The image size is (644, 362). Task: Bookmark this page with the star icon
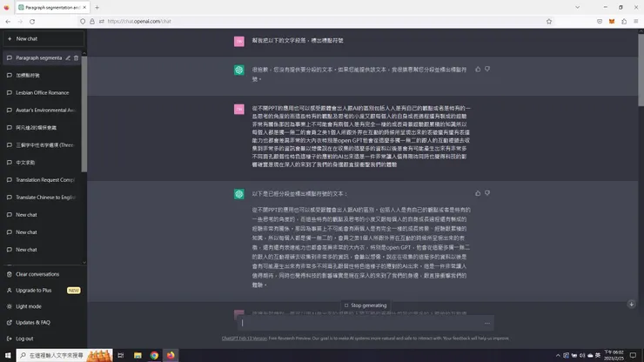549,22
